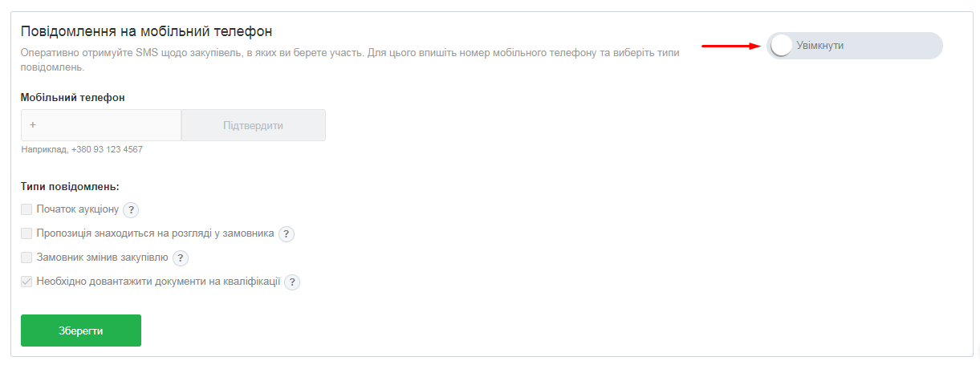
Task: Show help tooltip for Замовник змінив закупівлю
Action: (181, 258)
